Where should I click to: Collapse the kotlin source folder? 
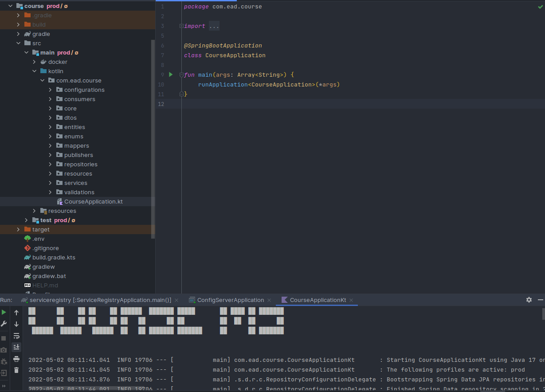coord(34,71)
